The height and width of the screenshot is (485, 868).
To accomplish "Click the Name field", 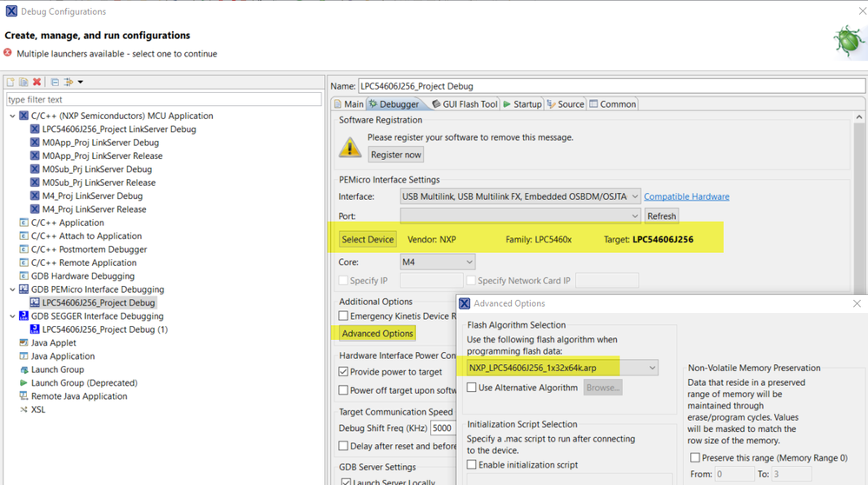I will [612, 86].
